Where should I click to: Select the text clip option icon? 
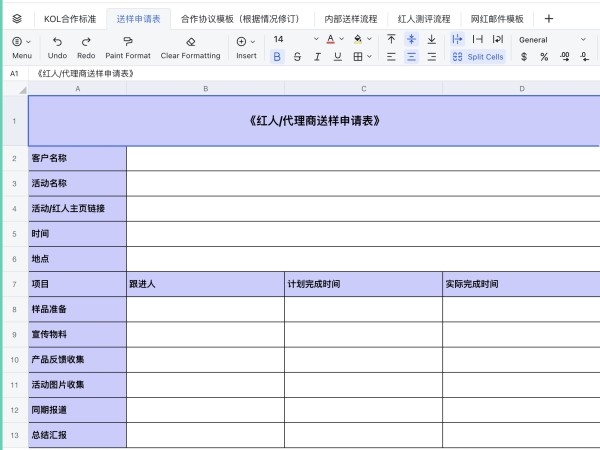click(x=478, y=39)
